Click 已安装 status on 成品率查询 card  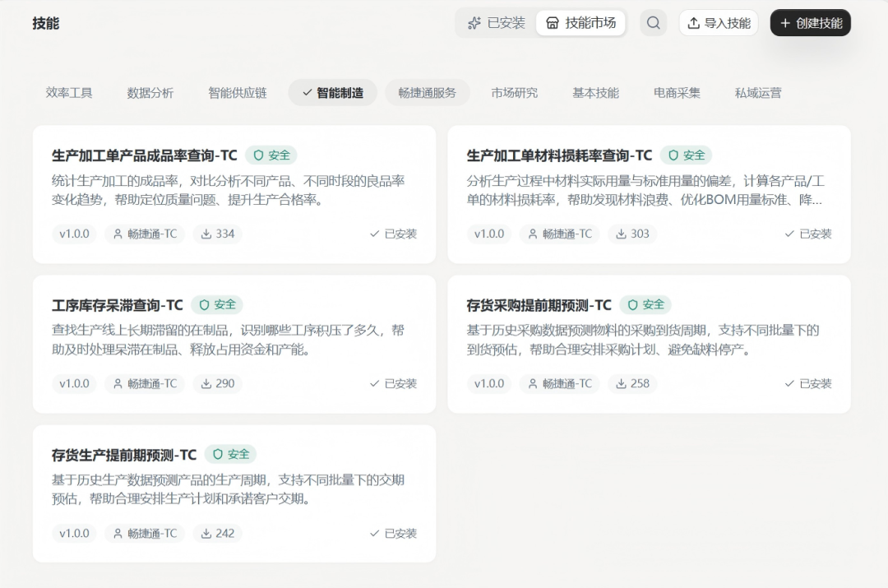coord(393,234)
